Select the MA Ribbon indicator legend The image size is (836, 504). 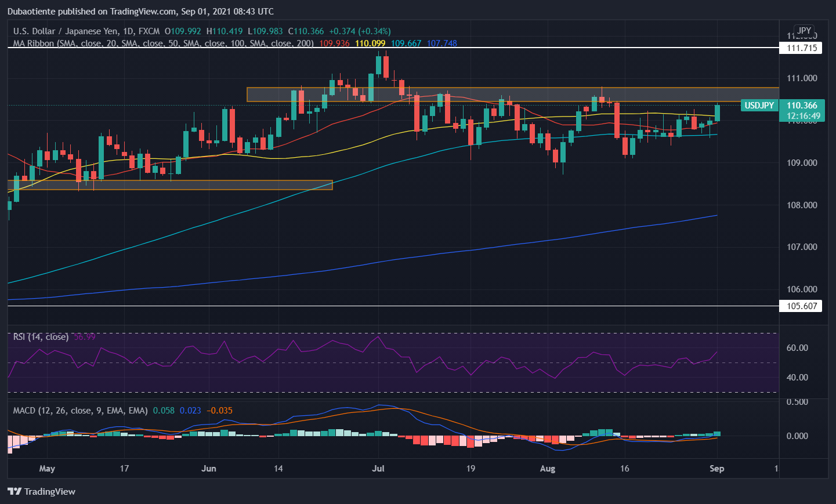[x=163, y=43]
